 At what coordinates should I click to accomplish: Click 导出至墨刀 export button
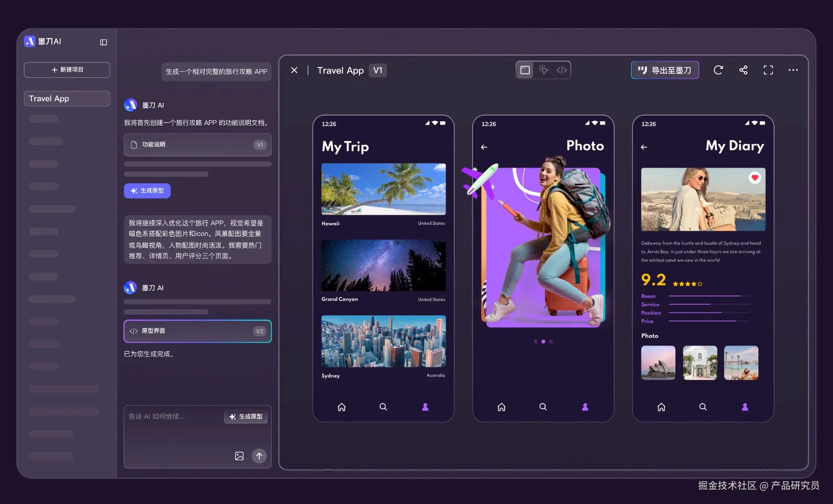pos(665,70)
